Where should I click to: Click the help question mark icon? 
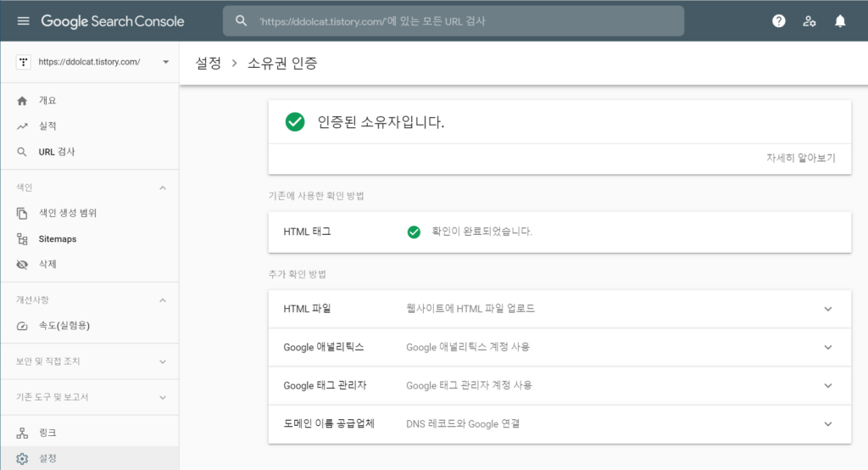click(779, 21)
